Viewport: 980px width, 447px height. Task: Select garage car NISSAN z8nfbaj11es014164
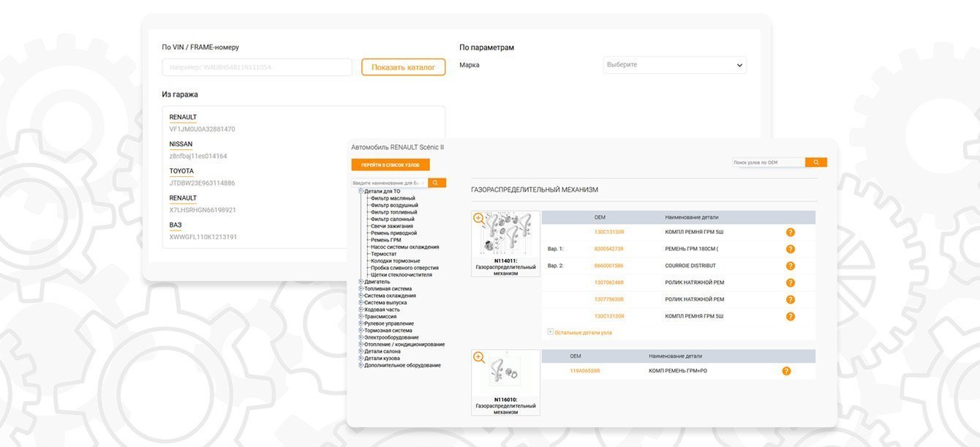(198, 150)
